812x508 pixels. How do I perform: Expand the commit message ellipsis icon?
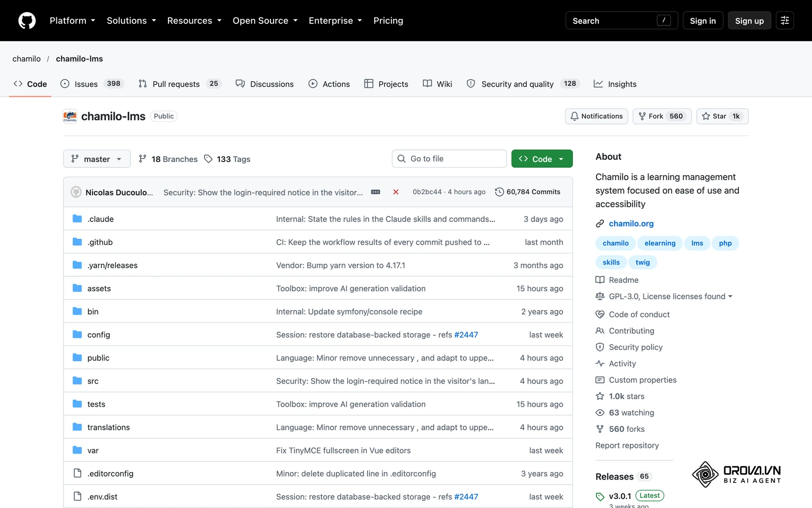click(x=376, y=192)
